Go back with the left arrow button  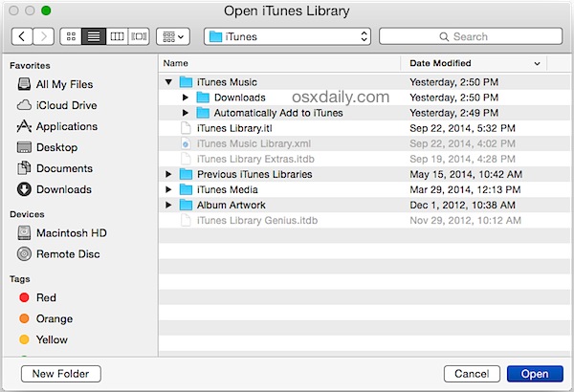coord(22,36)
